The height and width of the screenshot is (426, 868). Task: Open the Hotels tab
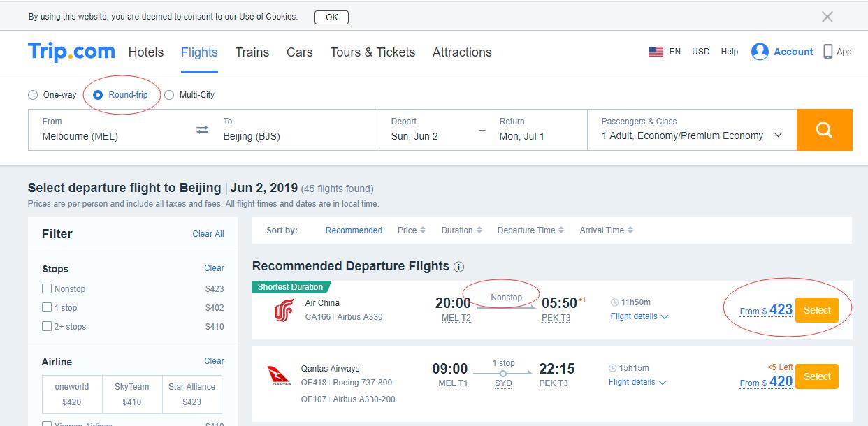coord(146,52)
